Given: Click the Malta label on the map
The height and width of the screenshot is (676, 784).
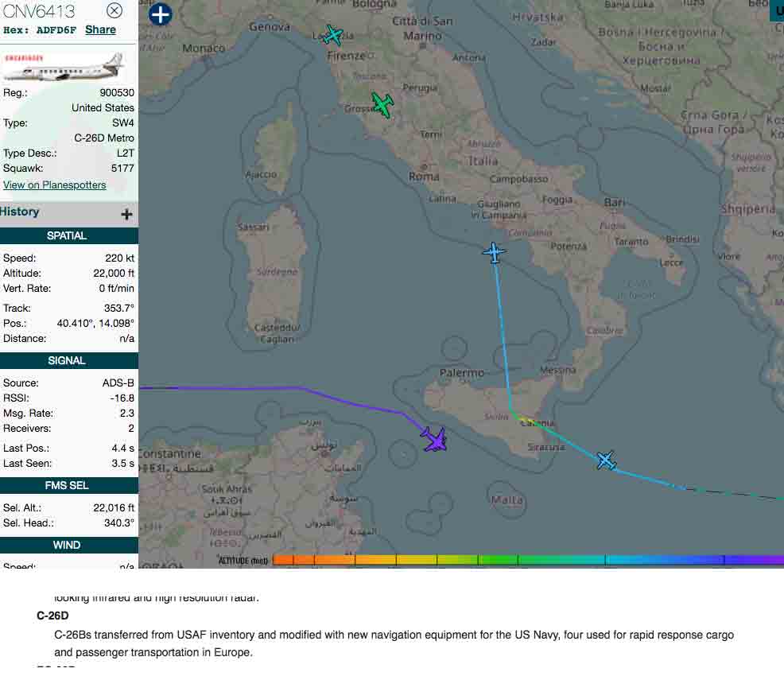Looking at the screenshot, I should 507,500.
